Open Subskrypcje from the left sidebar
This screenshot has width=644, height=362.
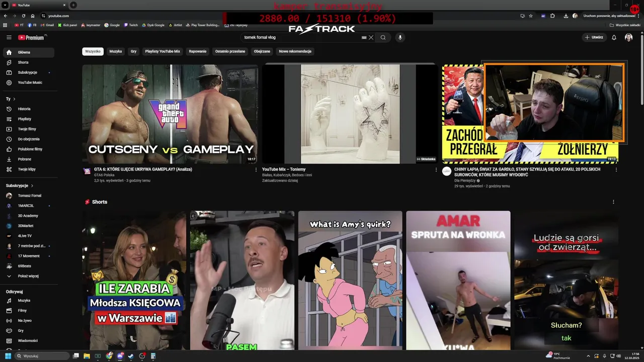tap(28, 72)
